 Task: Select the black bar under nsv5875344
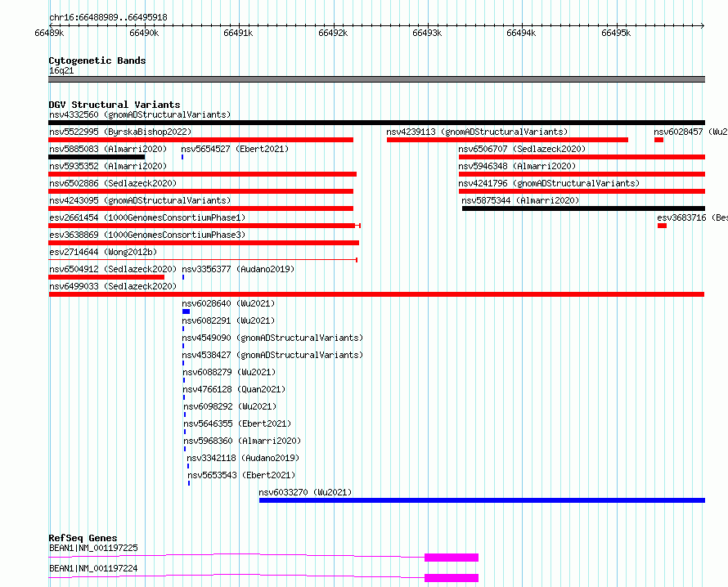pos(583,208)
